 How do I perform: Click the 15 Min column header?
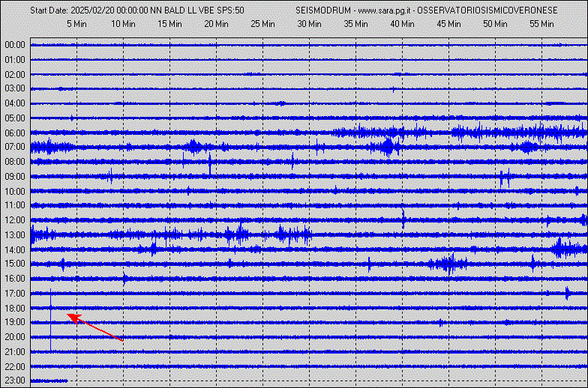pos(169,24)
